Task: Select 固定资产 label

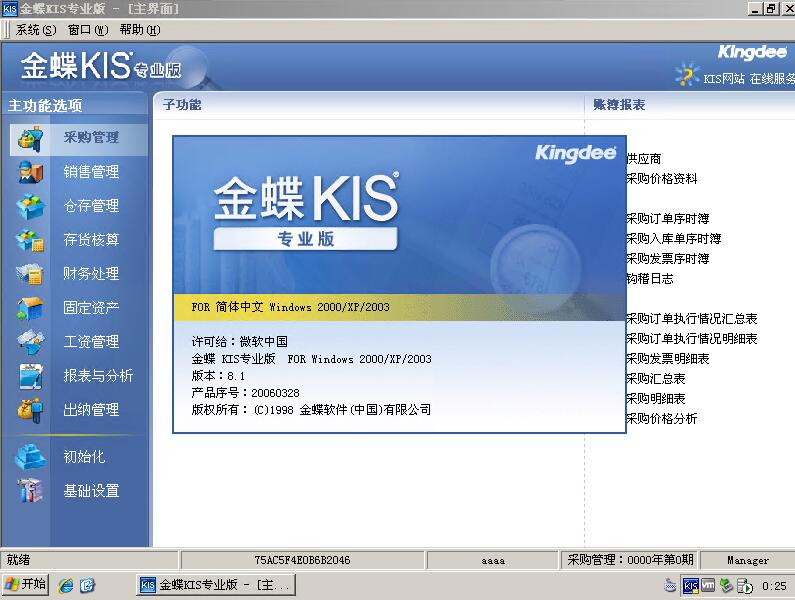Action: (x=91, y=307)
